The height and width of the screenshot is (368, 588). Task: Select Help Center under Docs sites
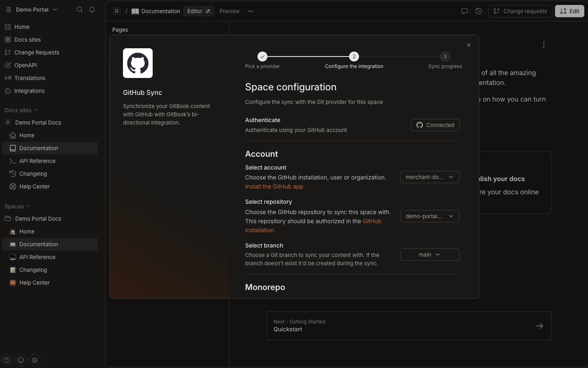click(50, 186)
